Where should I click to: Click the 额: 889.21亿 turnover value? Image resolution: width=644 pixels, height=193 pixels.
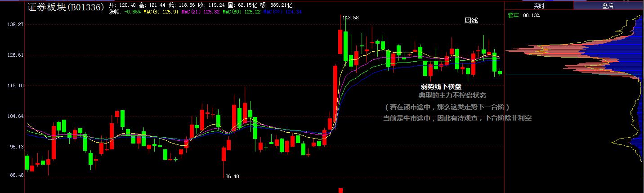[277, 5]
